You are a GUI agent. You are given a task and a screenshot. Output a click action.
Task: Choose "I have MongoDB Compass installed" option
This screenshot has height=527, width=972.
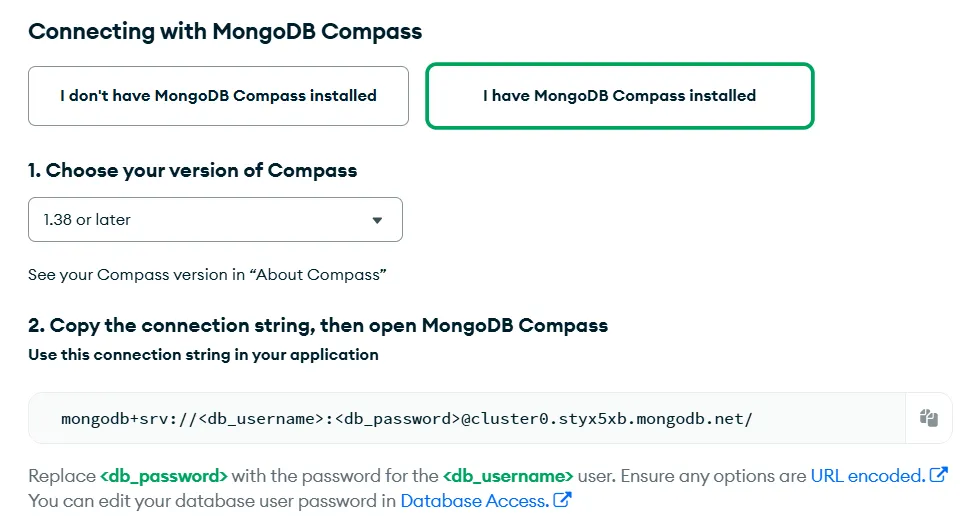tap(620, 96)
